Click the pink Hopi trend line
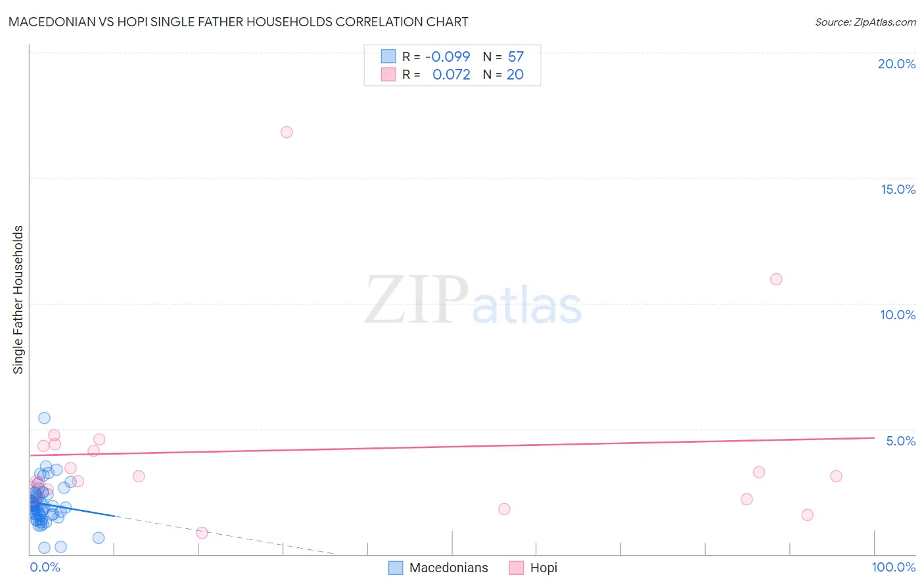924x586 pixels. (x=452, y=447)
